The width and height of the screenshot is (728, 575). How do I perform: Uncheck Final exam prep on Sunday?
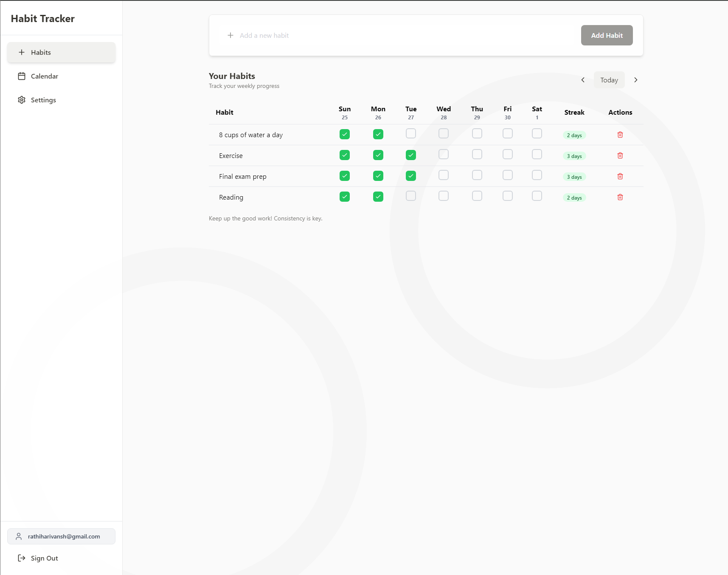[x=344, y=176]
